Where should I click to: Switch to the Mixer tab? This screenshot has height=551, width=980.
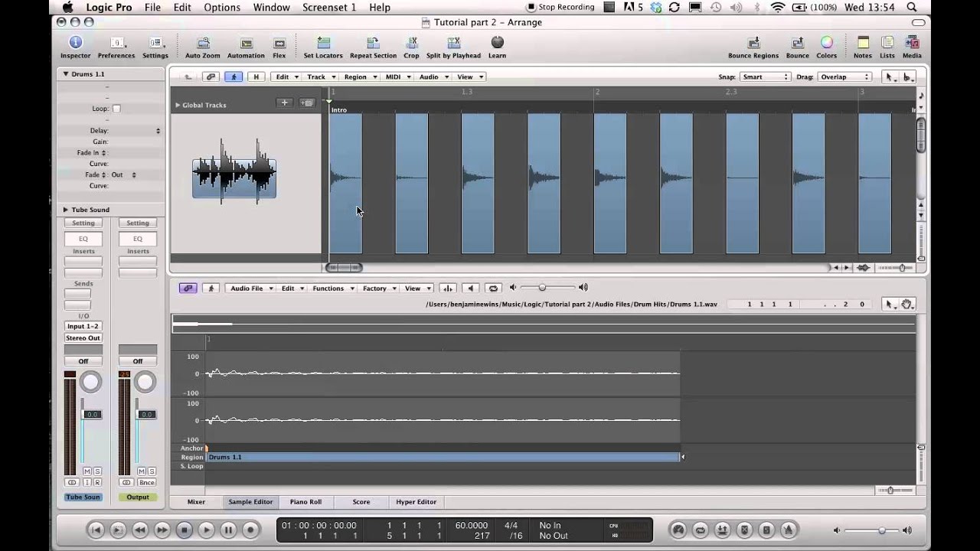click(196, 502)
